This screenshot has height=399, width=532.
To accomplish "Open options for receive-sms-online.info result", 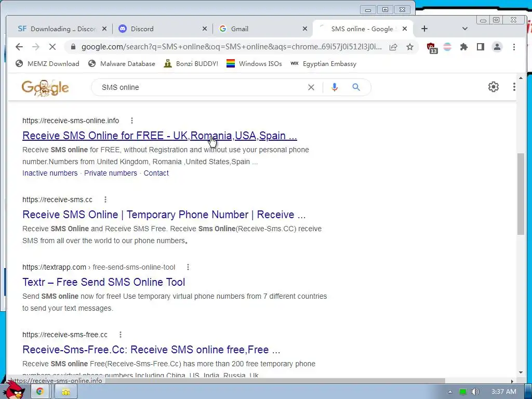I will tap(132, 121).
